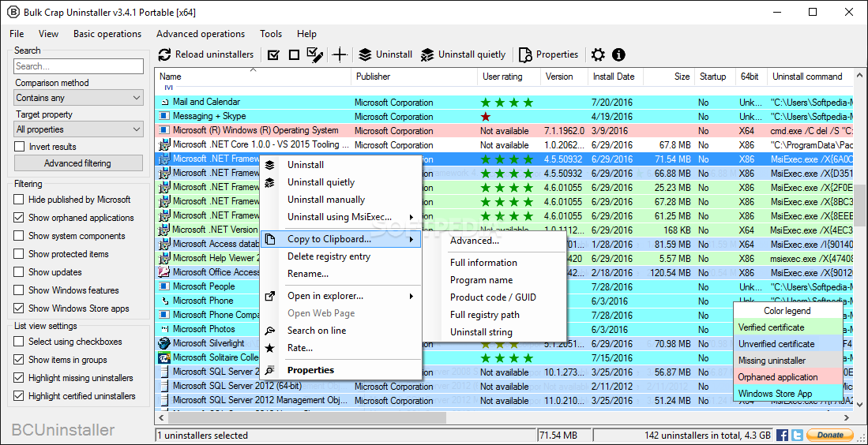Click the Microsoft Access database row icon
Image resolution: width=868 pixels, height=445 pixels.
coord(163,244)
